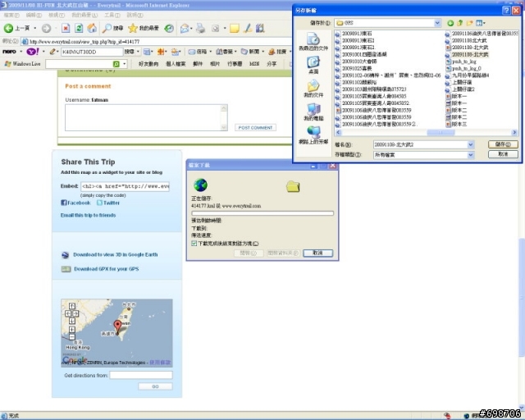The height and width of the screenshot is (420, 525).
Task: Click Download GPX for your GPS link
Action: point(106,268)
